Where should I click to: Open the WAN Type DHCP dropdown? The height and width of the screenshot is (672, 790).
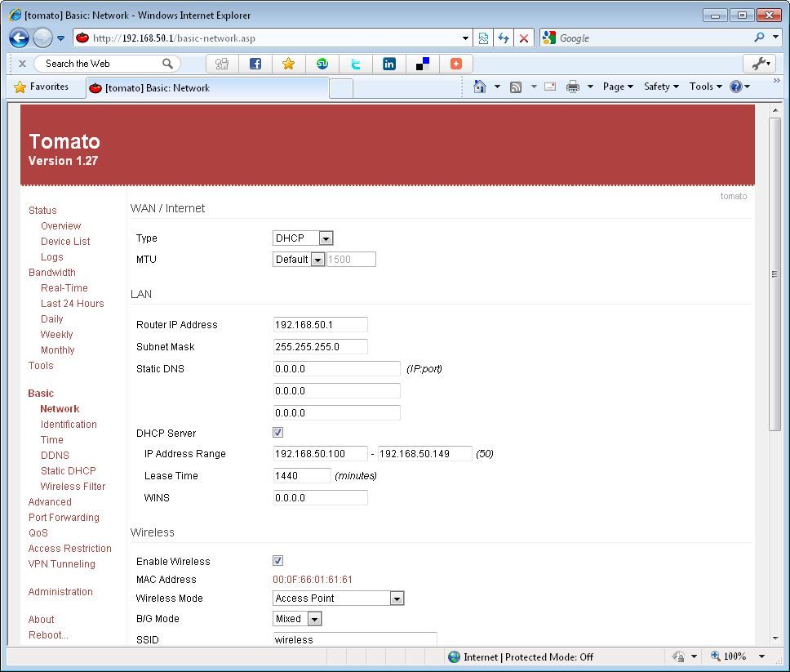(x=303, y=238)
